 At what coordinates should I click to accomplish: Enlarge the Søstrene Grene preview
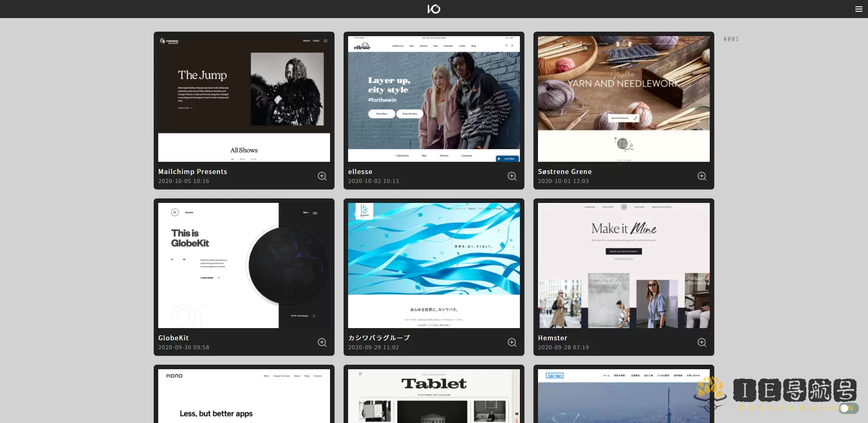[x=702, y=176]
